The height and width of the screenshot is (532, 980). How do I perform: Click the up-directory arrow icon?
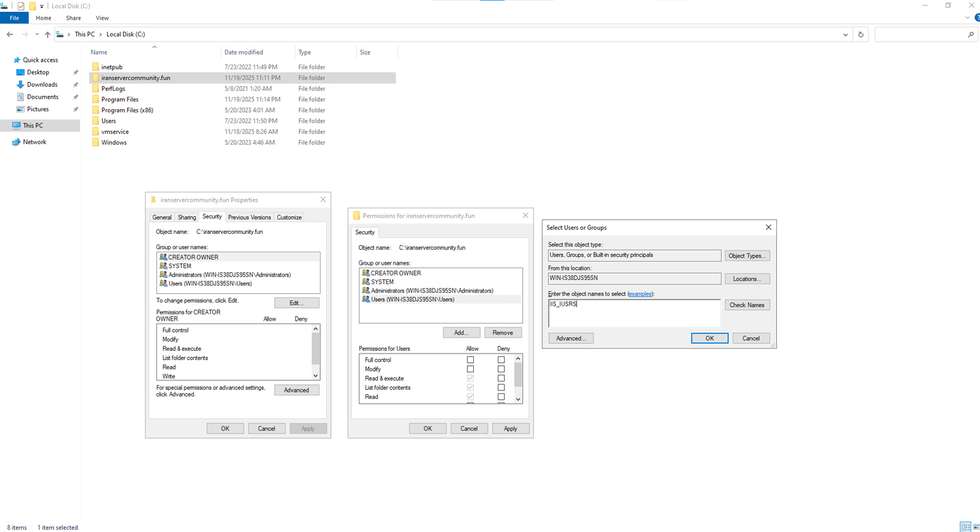point(48,34)
